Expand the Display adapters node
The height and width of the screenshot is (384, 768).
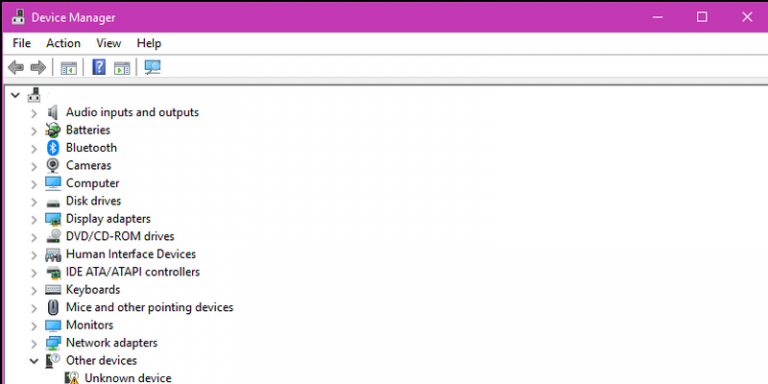point(34,220)
